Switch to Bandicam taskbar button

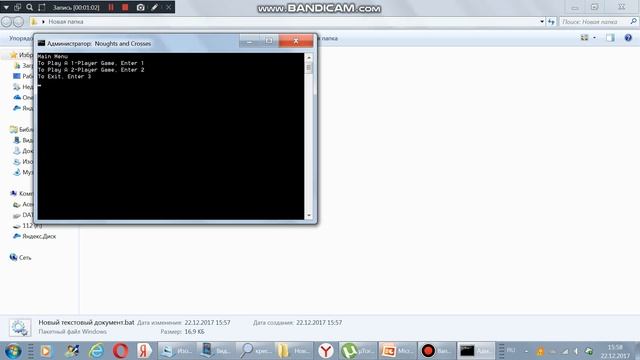(x=436, y=351)
